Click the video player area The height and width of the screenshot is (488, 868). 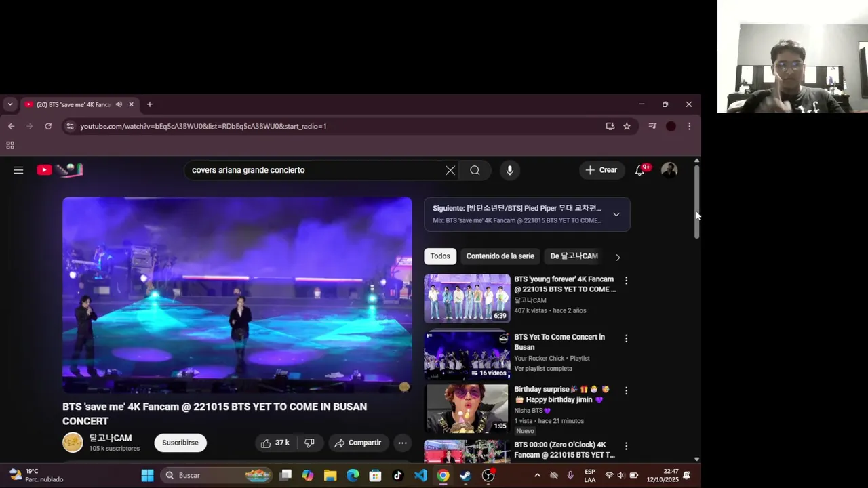[x=237, y=295]
